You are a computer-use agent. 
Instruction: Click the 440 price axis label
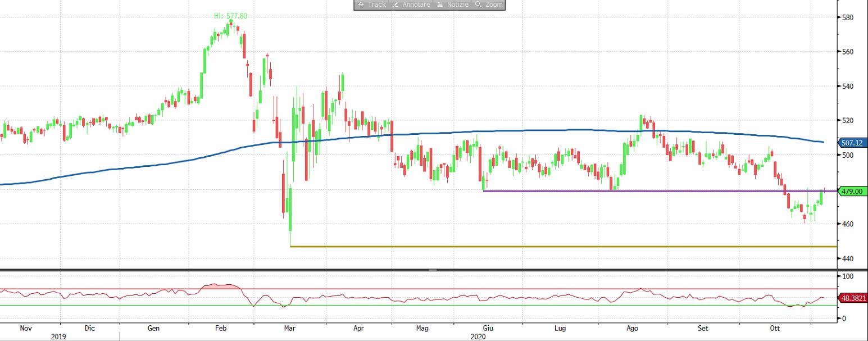pos(847,258)
